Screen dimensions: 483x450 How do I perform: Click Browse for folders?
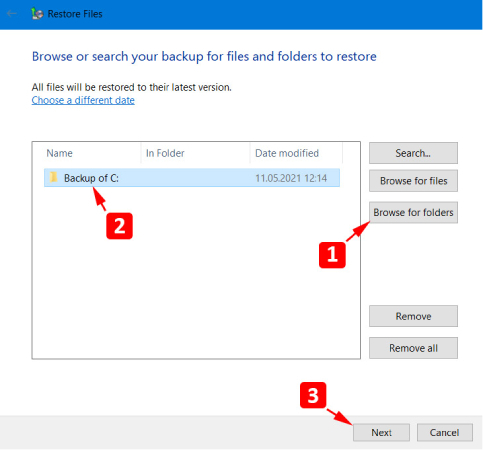[x=413, y=212]
